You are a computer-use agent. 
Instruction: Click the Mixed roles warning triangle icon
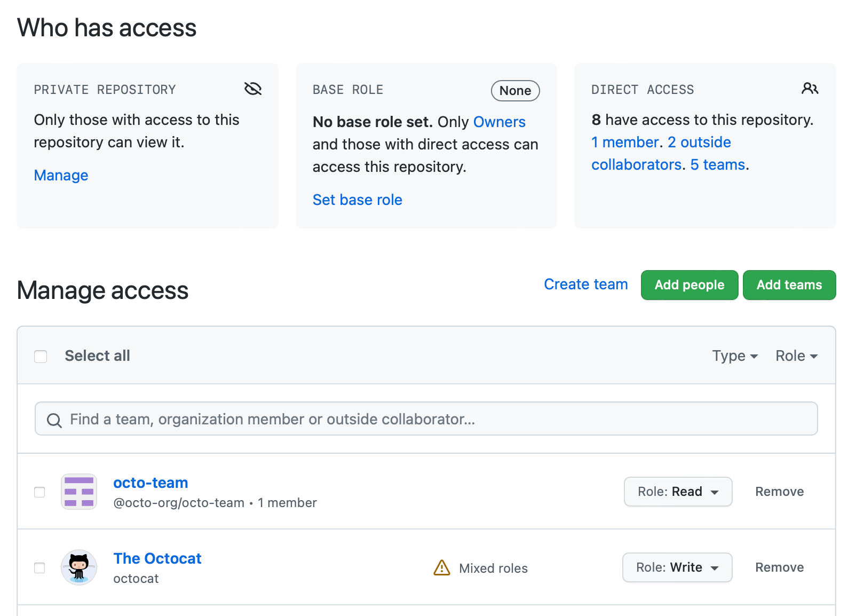441,568
